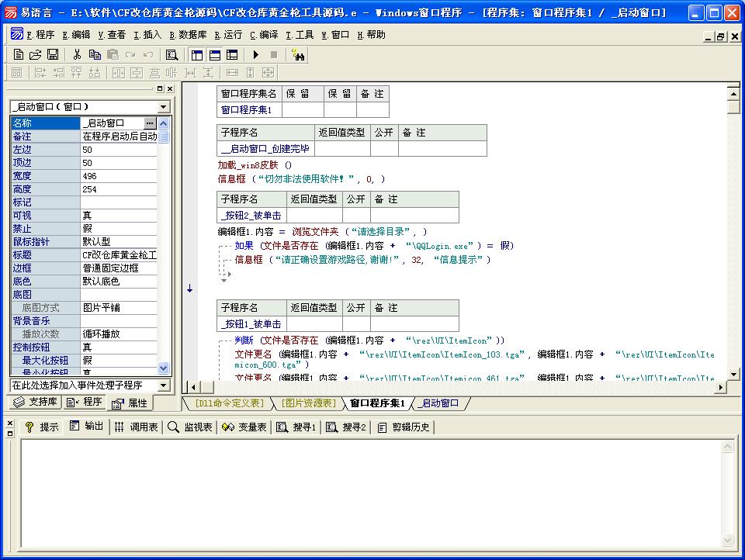Switch to the 图片资源表 tab

tap(308, 403)
